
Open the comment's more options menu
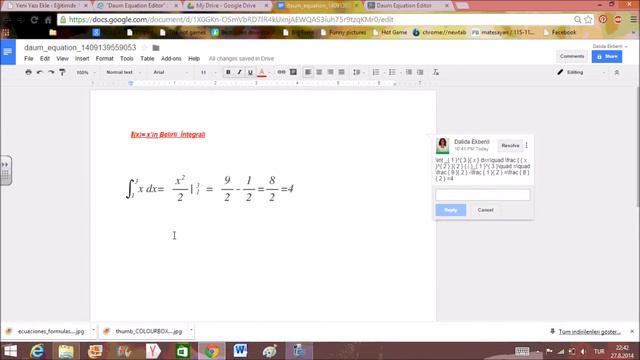(527, 145)
